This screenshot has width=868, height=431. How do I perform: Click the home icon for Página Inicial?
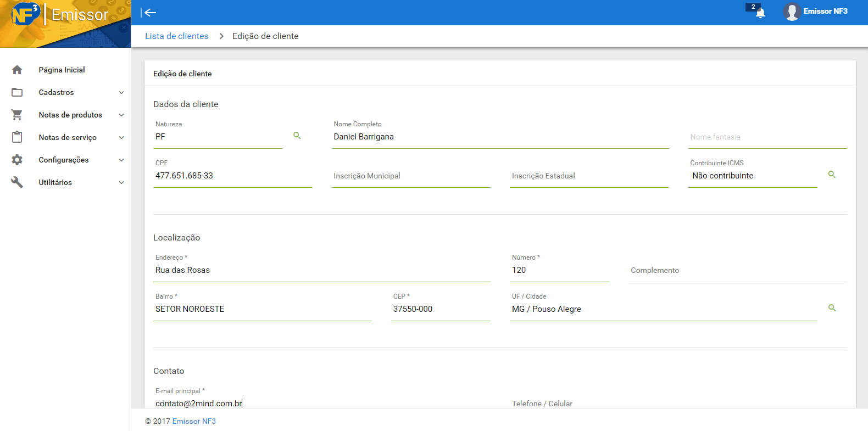(x=17, y=70)
